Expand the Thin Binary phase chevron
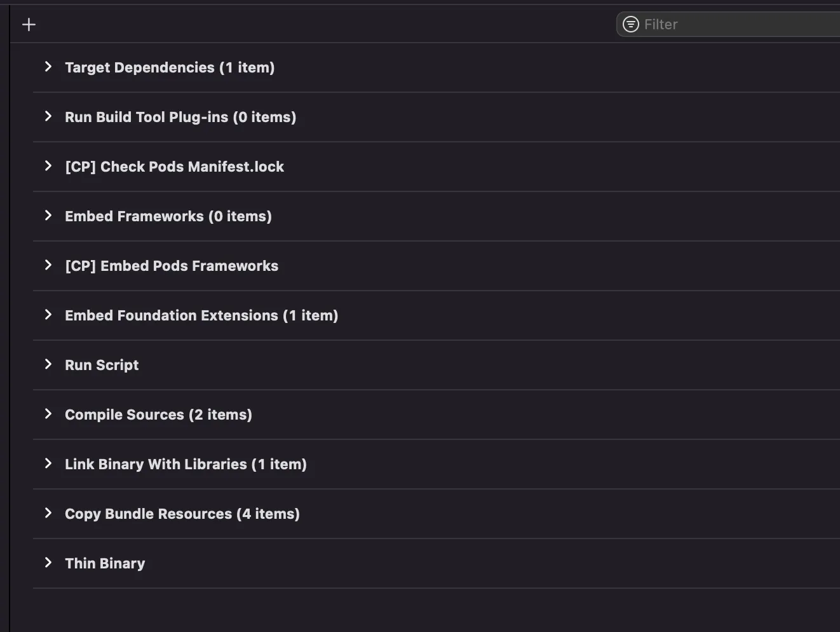The height and width of the screenshot is (632, 840). (48, 563)
